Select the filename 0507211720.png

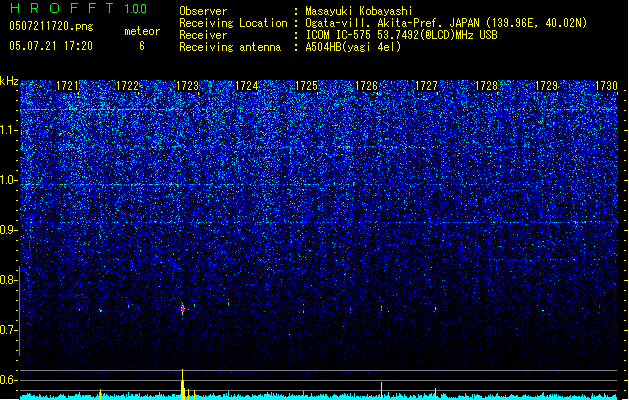(51, 26)
